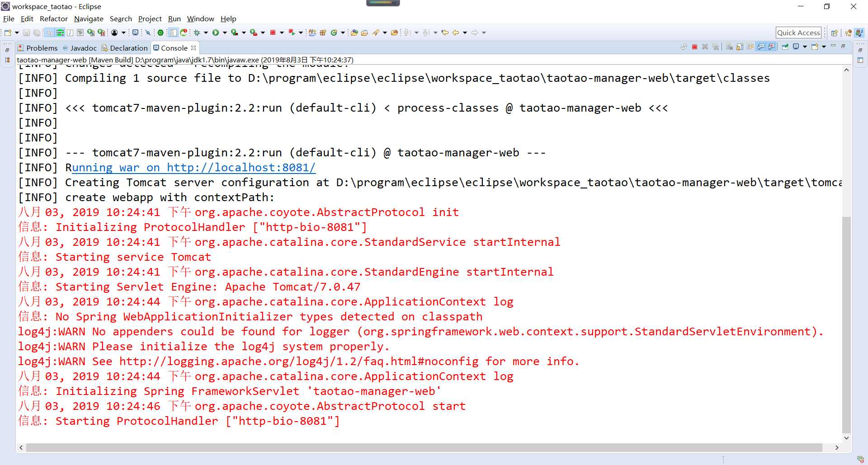
Task: Click the status icon in bottom-right corner
Action: click(860, 459)
